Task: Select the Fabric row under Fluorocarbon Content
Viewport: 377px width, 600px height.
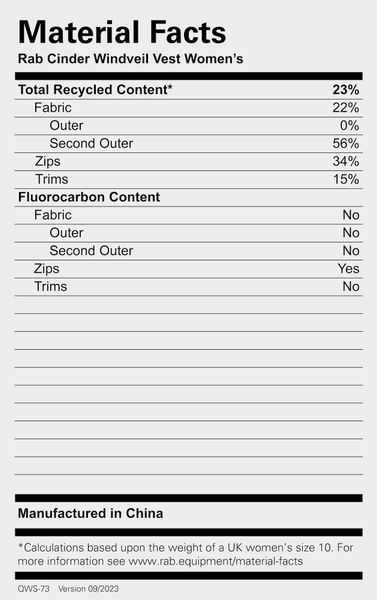Action: click(x=189, y=215)
